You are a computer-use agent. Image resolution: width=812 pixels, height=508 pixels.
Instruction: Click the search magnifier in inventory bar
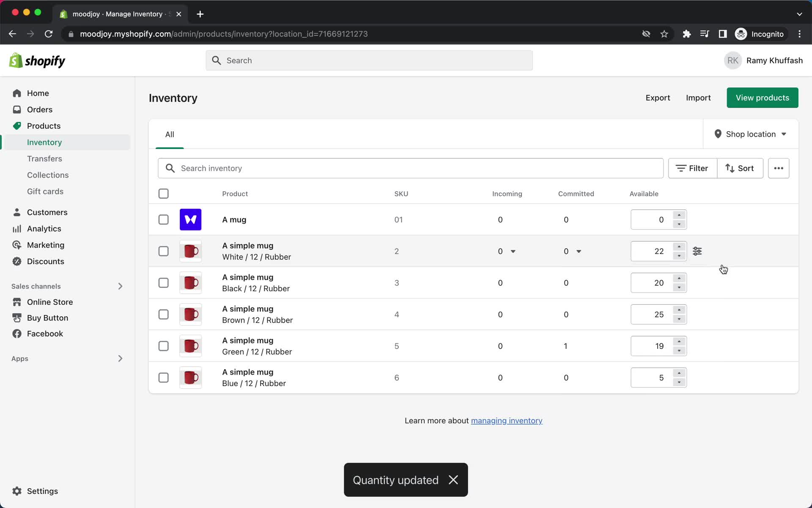click(x=170, y=168)
